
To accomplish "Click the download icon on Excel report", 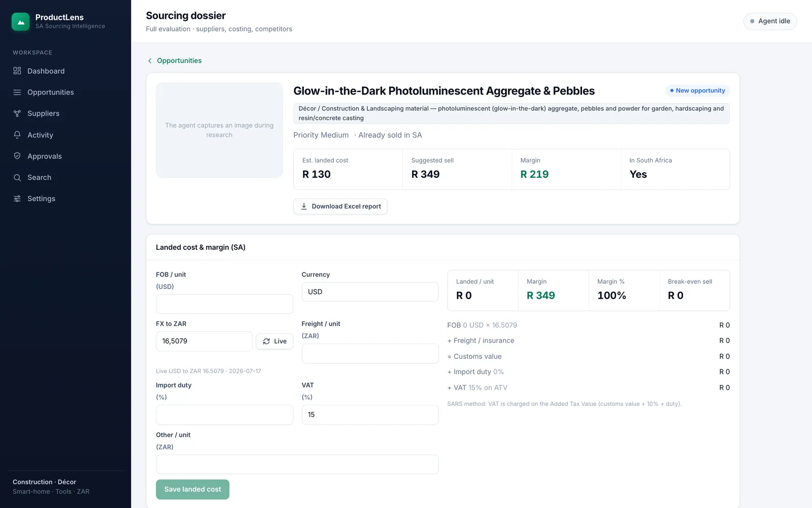I will [304, 206].
